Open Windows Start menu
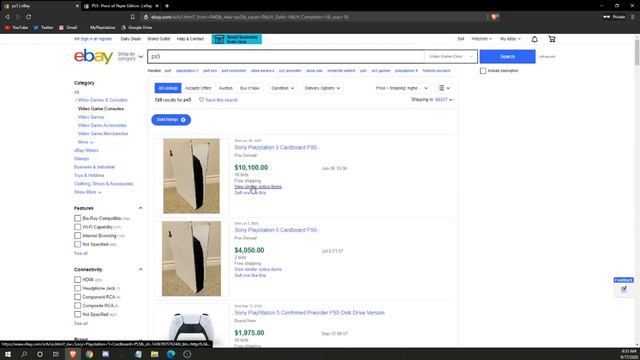 pyautogui.click(x=8, y=354)
